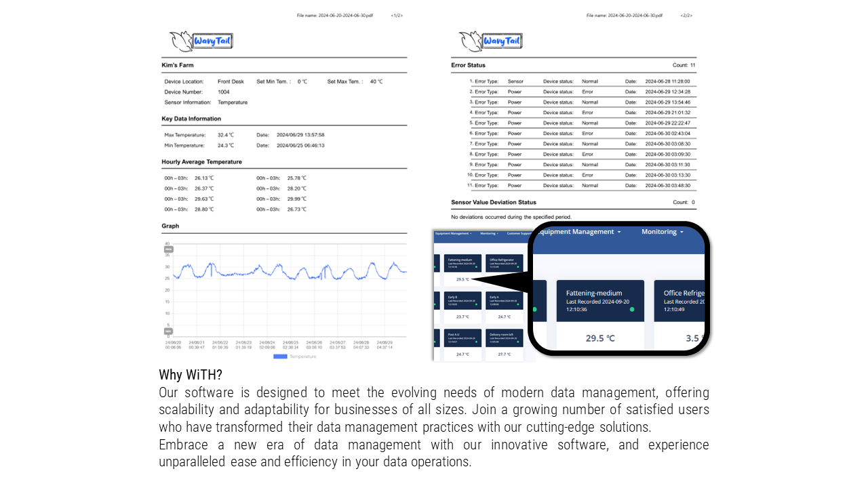Click the Set Max Tem. value 40 ℃
868x488 pixels.
click(376, 81)
